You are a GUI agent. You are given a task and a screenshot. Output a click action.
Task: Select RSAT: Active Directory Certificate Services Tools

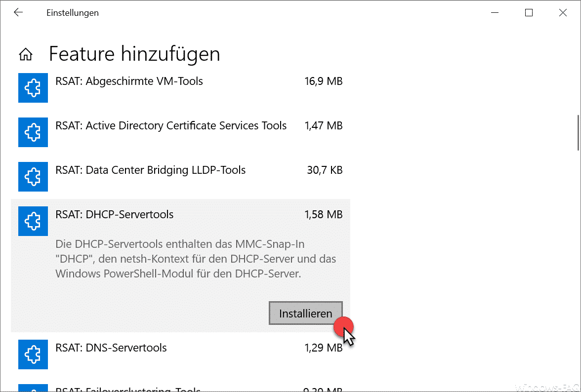click(180, 132)
